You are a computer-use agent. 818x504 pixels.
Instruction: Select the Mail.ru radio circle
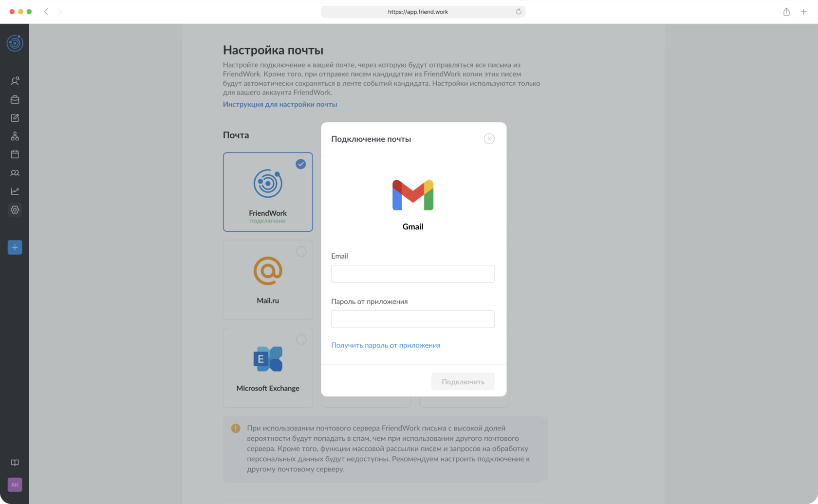point(301,251)
